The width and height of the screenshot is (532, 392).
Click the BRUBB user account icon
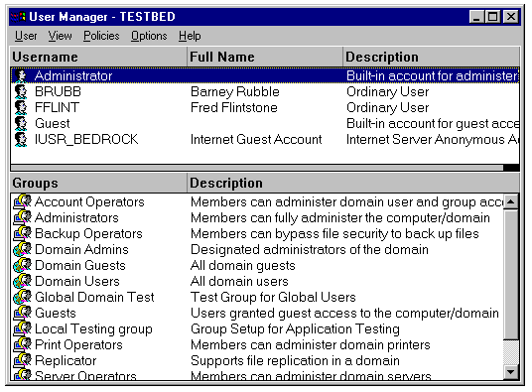pyautogui.click(x=21, y=92)
